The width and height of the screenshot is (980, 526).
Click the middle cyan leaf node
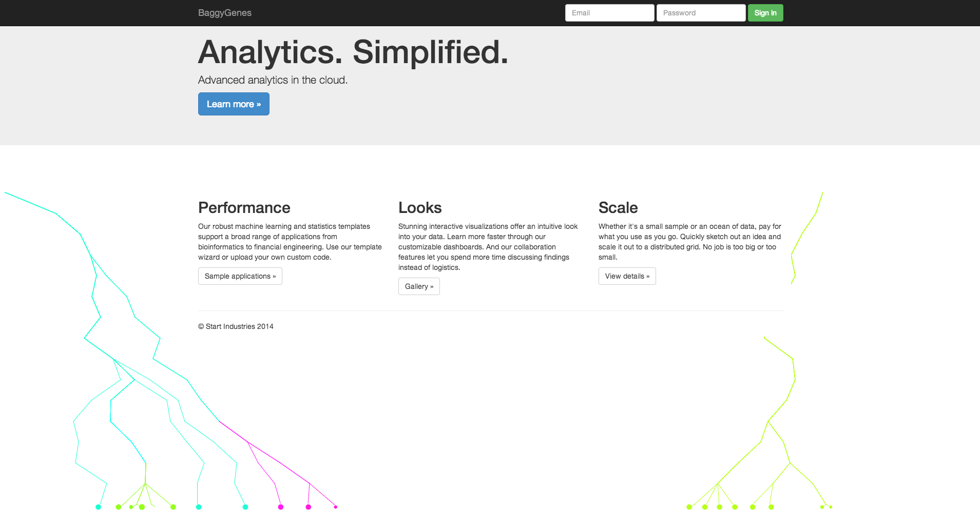tap(199, 507)
